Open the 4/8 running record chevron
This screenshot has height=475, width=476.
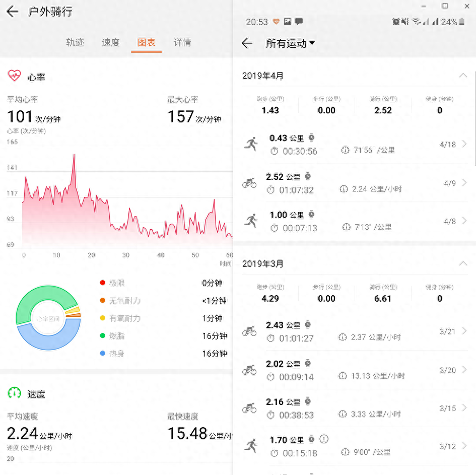pos(464,221)
